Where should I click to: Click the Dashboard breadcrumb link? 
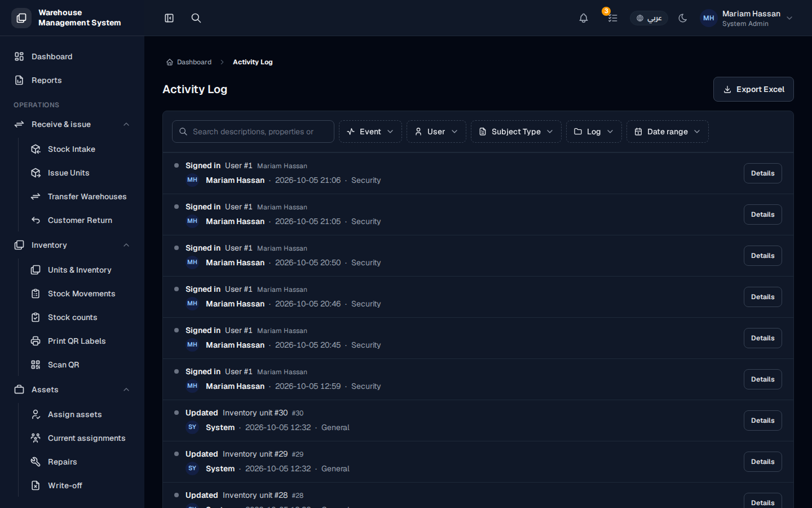(x=189, y=62)
